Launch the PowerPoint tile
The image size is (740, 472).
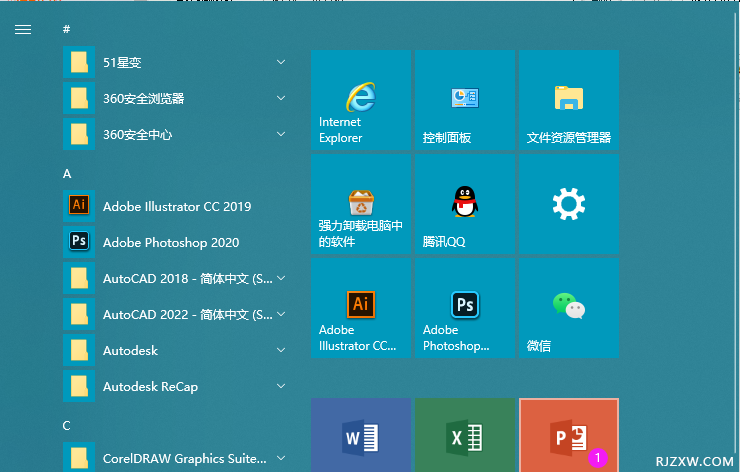[x=569, y=435]
